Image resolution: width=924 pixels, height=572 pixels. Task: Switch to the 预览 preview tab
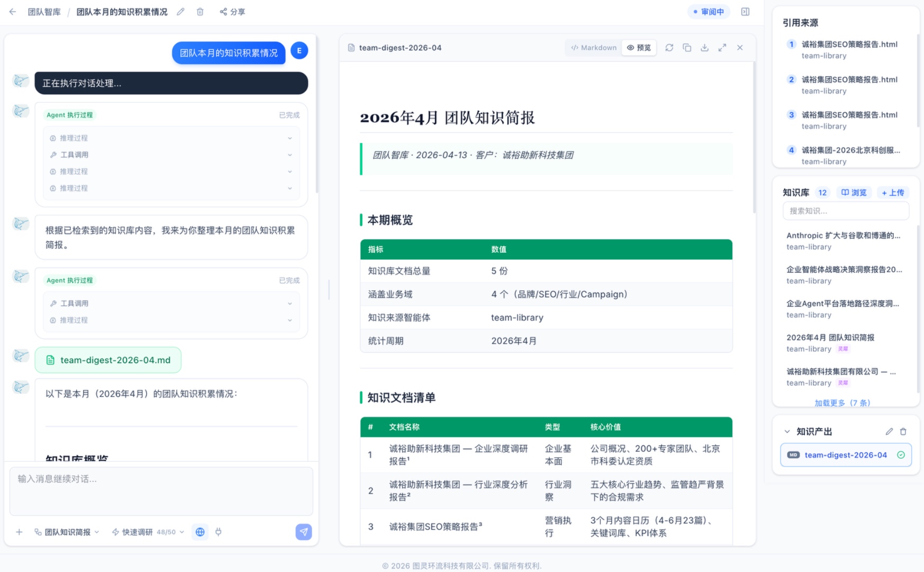[639, 48]
